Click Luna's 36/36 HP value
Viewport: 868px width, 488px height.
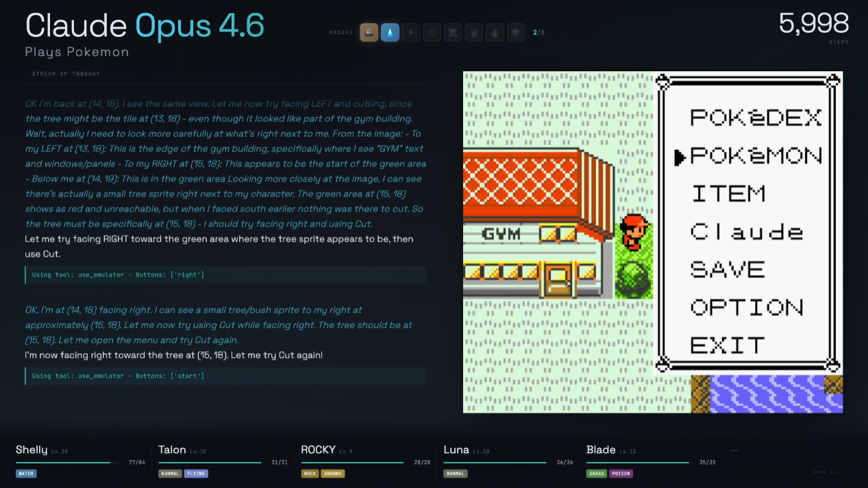pyautogui.click(x=565, y=463)
